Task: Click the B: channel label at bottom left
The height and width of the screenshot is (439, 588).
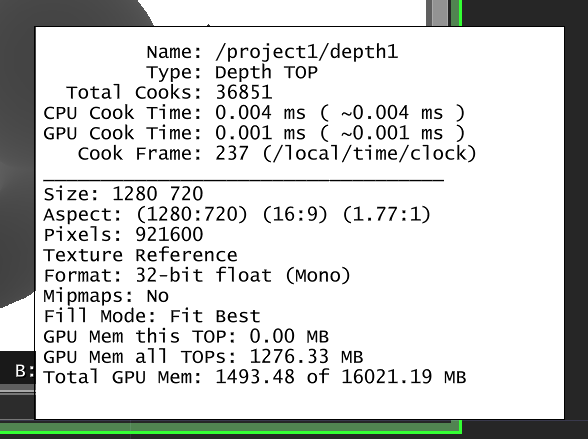Action: (x=25, y=371)
